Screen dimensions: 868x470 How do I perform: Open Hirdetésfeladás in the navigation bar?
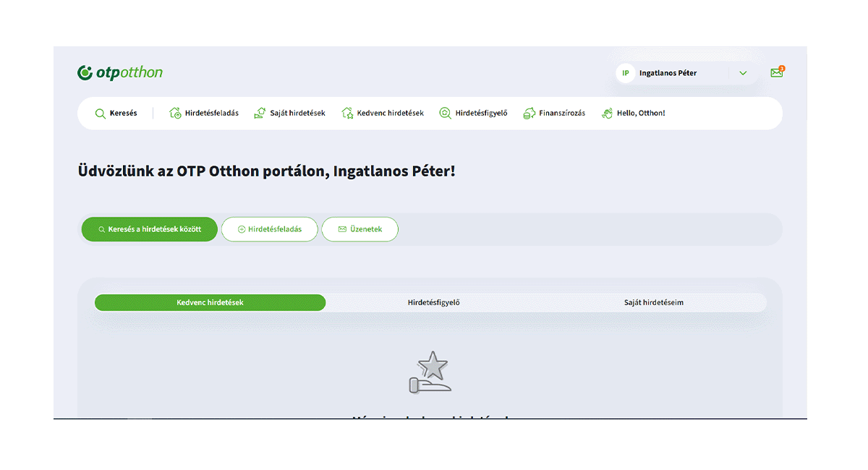coord(212,114)
